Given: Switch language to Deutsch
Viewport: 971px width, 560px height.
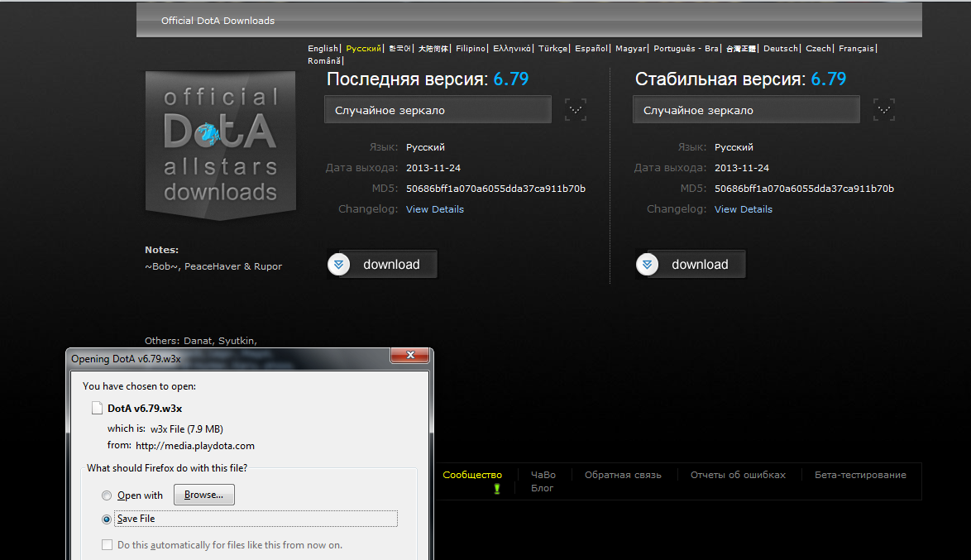Looking at the screenshot, I should click(781, 48).
